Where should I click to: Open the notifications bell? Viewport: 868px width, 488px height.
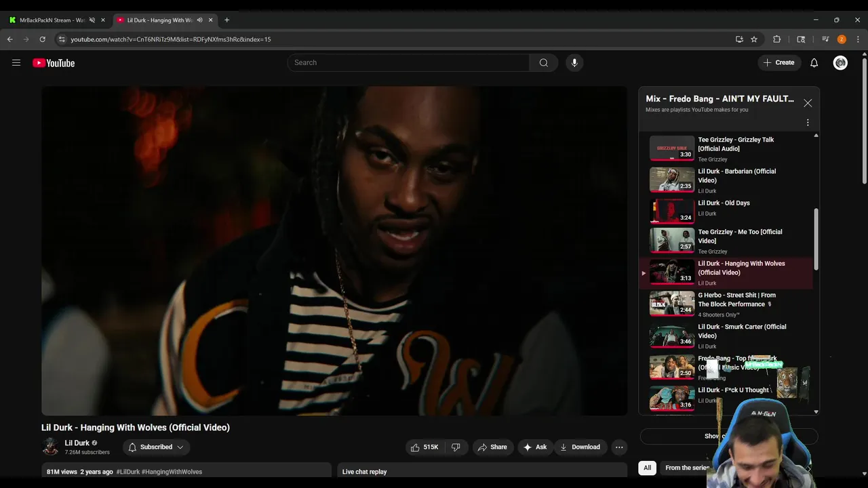point(814,63)
